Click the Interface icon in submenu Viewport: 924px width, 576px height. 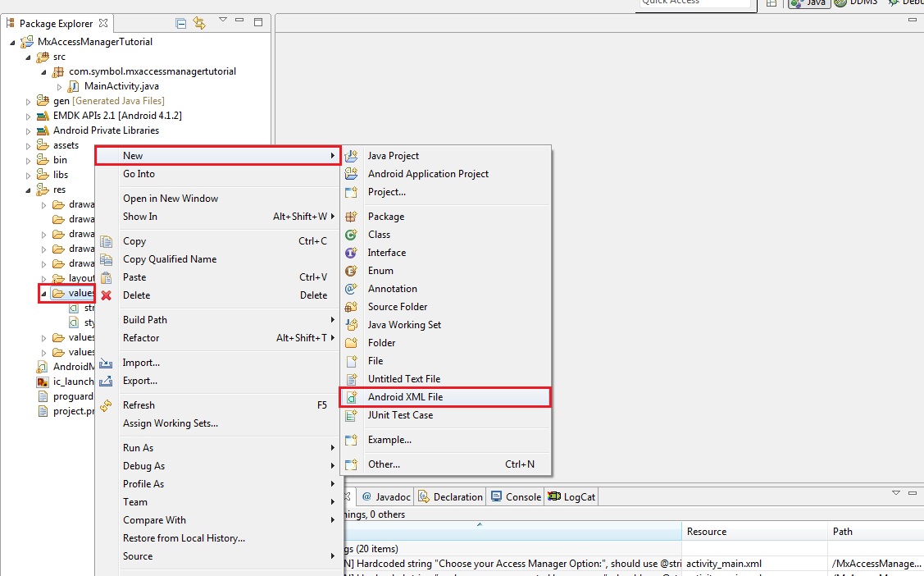click(x=352, y=253)
